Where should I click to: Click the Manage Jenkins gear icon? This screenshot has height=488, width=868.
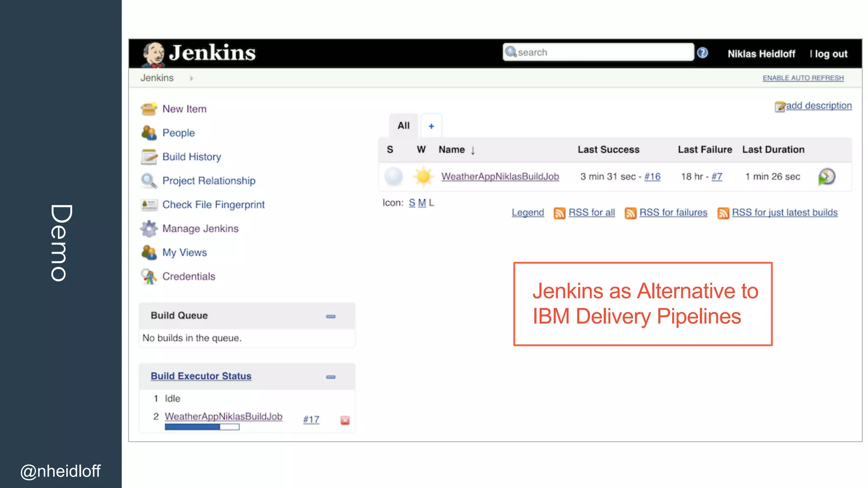(149, 229)
